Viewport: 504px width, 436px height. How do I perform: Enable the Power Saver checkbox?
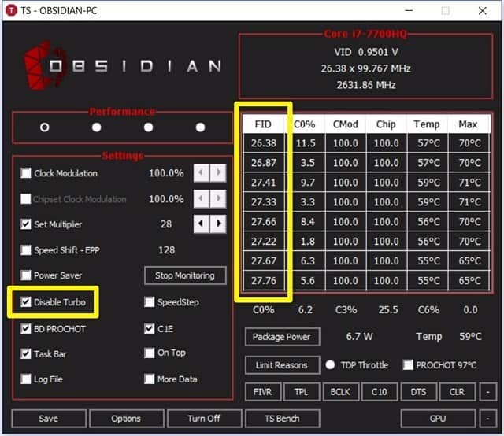point(26,275)
